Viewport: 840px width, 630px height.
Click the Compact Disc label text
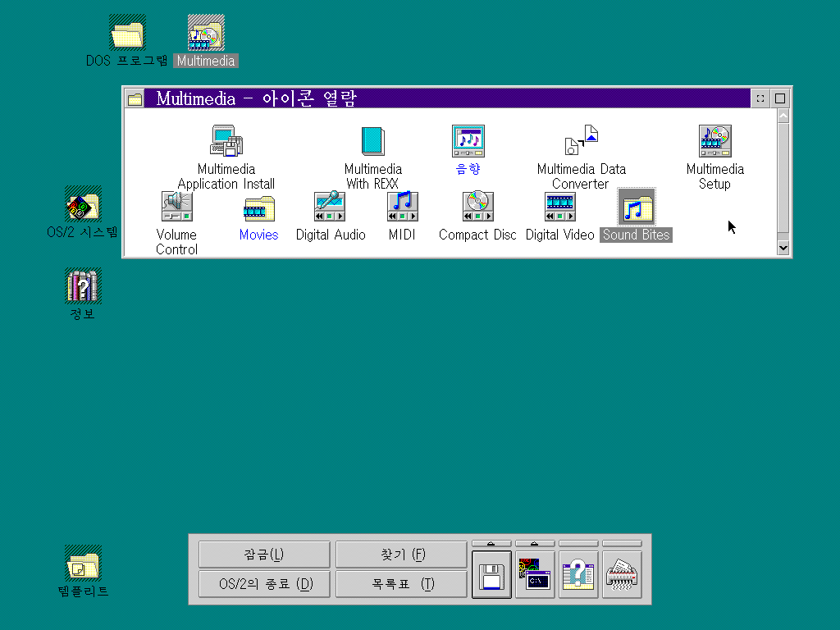pos(477,235)
